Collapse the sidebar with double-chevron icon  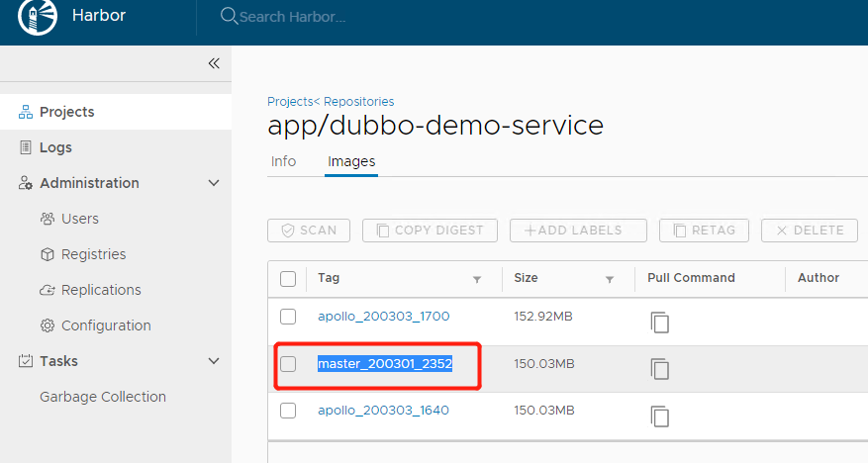point(214,63)
